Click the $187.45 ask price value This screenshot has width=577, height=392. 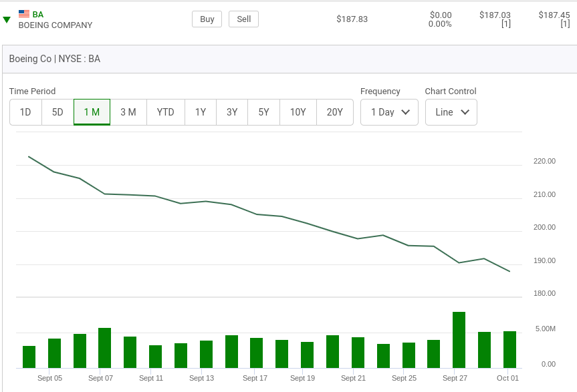[x=554, y=15]
